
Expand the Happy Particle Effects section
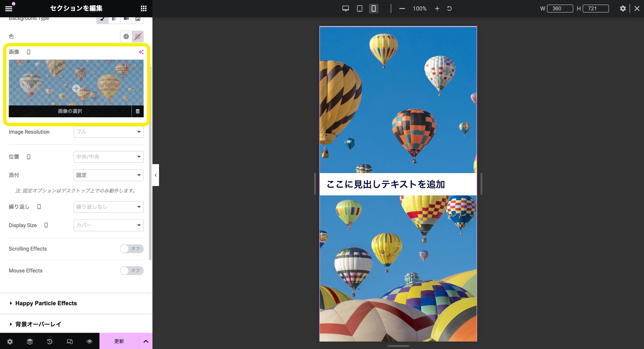(x=76, y=303)
